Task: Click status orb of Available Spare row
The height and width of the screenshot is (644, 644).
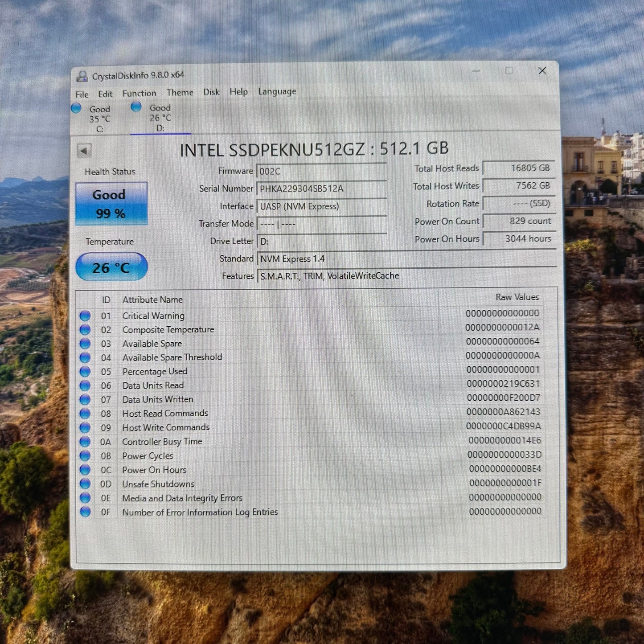Action: (85, 344)
